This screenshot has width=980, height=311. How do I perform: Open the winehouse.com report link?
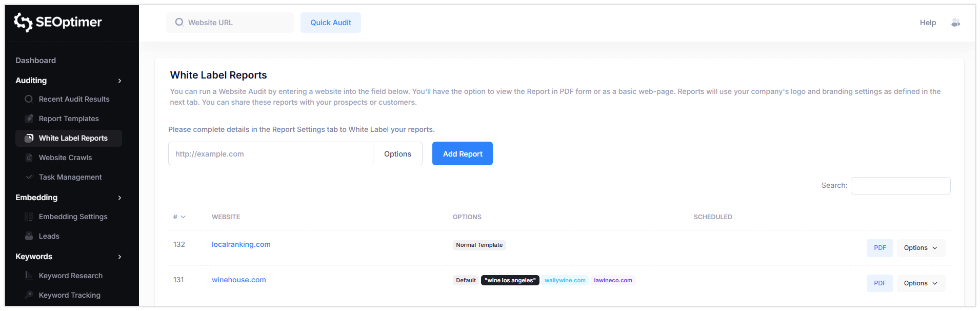coord(238,280)
